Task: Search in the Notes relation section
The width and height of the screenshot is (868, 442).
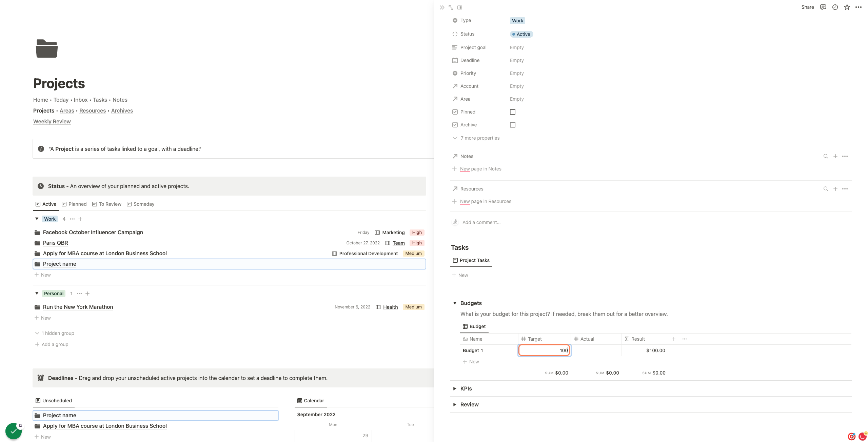Action: pos(826,156)
